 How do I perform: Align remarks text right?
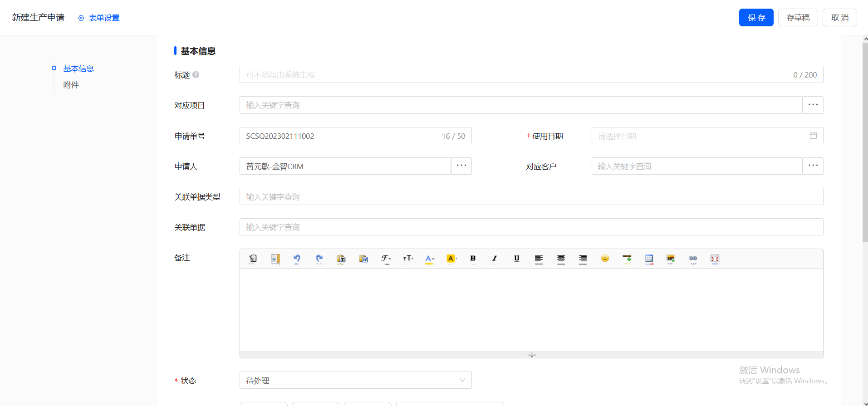point(583,259)
